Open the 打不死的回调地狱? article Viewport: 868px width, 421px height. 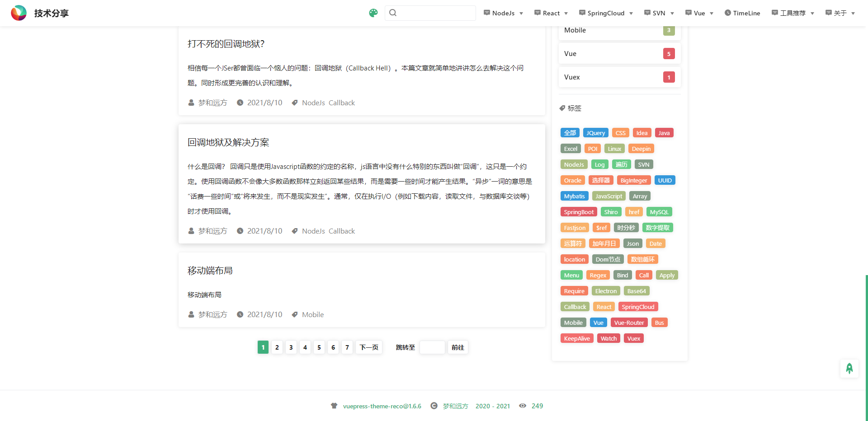(226, 44)
